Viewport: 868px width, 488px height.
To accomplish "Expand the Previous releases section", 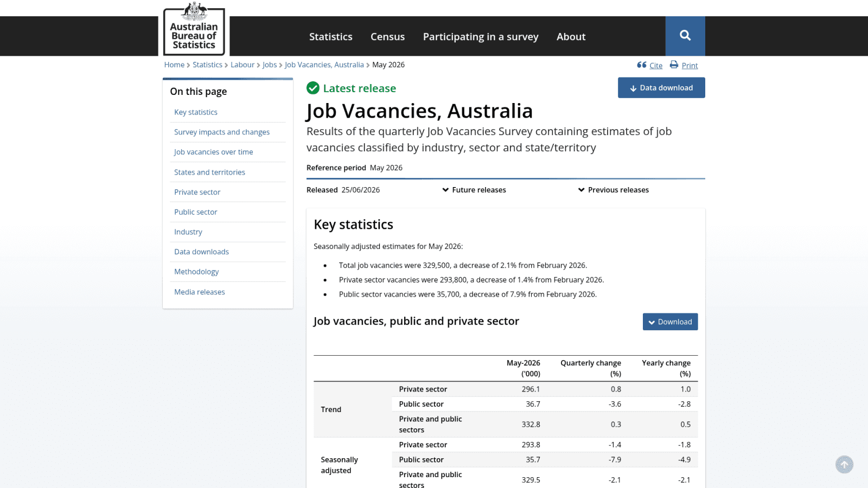I will (614, 190).
